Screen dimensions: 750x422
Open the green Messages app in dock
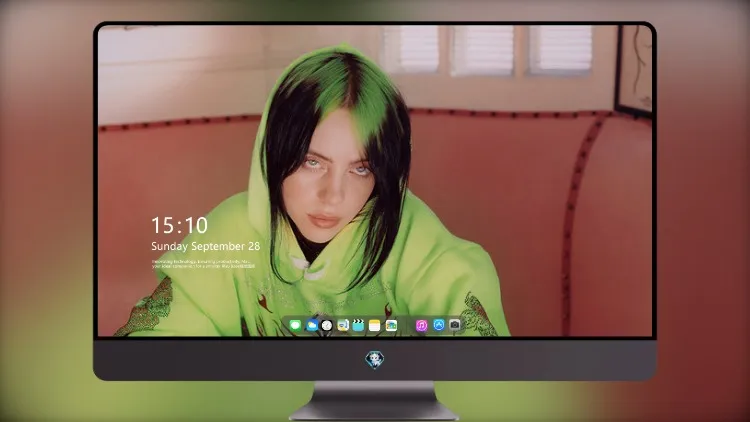pos(295,326)
